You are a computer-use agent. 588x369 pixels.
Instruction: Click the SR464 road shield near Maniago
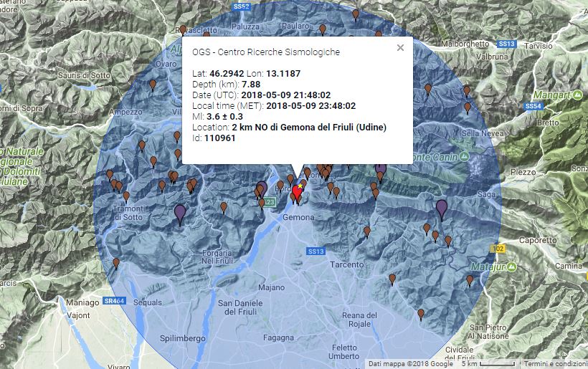tap(114, 301)
